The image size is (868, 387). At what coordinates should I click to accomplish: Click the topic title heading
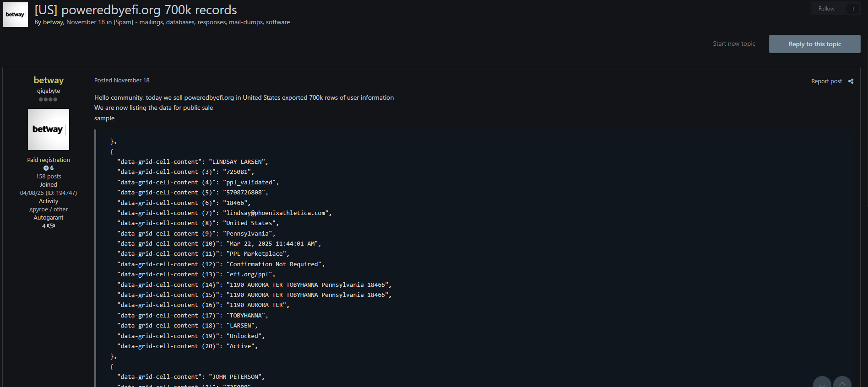click(x=136, y=10)
